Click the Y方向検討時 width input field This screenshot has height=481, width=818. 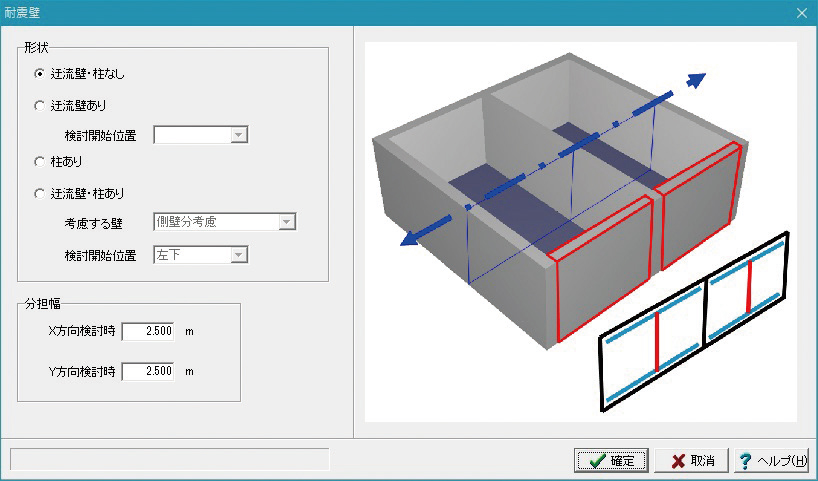pyautogui.click(x=148, y=371)
